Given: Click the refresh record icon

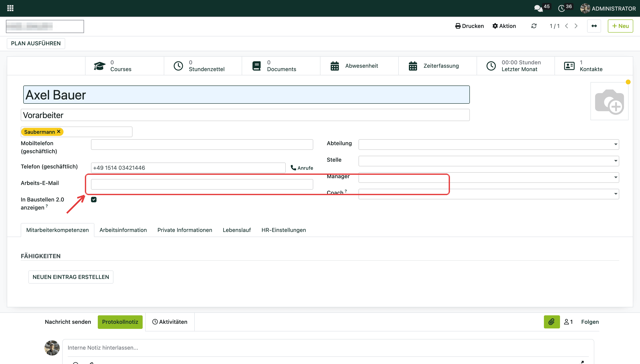Looking at the screenshot, I should [x=534, y=26].
